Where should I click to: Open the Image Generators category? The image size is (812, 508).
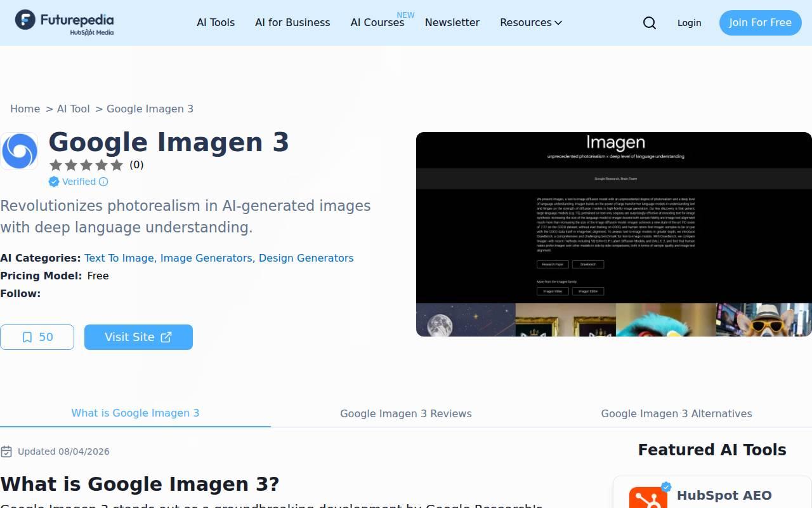click(x=206, y=258)
